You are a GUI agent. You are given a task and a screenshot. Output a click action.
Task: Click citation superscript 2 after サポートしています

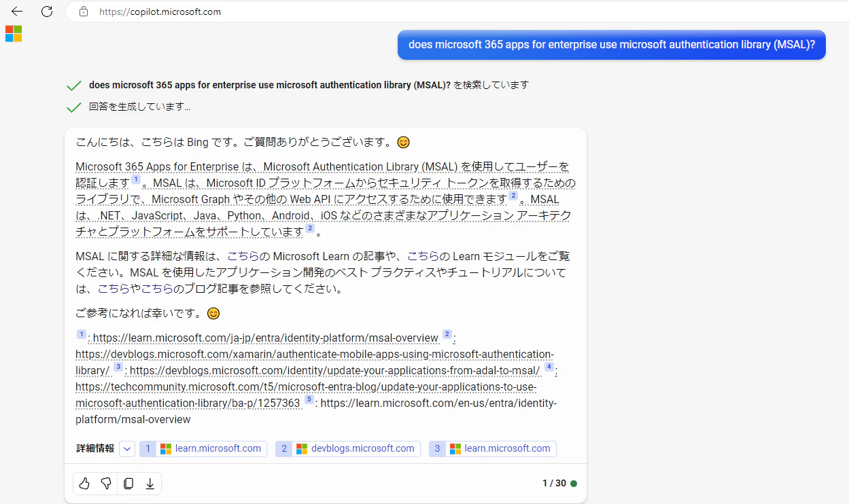coord(310,229)
